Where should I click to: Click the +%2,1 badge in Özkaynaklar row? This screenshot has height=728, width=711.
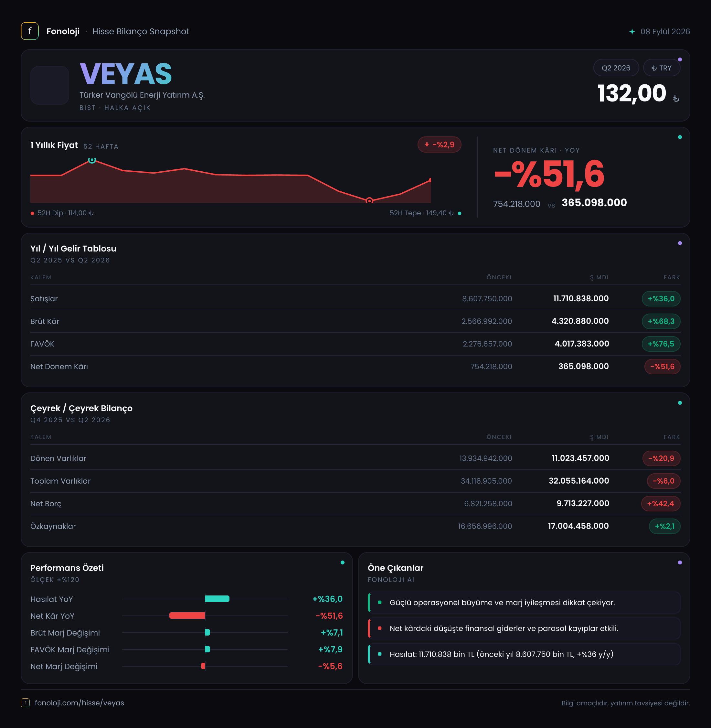[x=665, y=526]
